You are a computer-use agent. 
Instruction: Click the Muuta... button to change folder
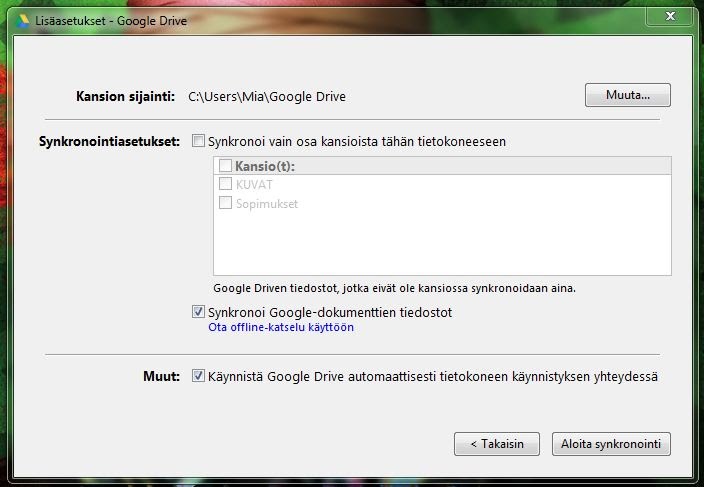point(627,96)
